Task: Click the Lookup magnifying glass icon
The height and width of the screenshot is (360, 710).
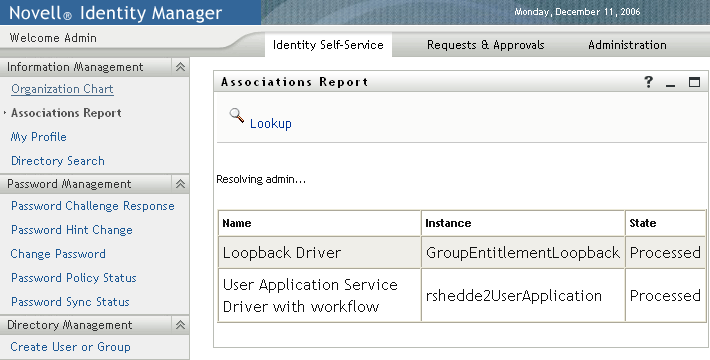Action: click(236, 115)
